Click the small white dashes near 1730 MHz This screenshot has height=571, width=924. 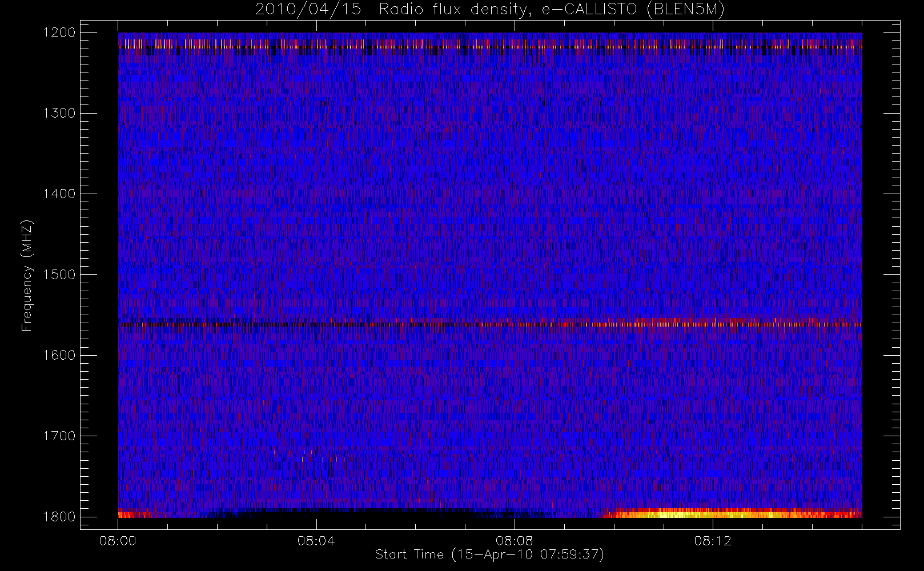(323, 459)
